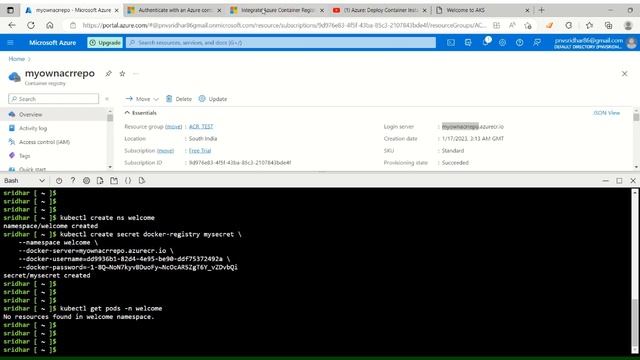Click the Subscription ID value
Viewport: 640px width, 360px height.
[x=240, y=162]
